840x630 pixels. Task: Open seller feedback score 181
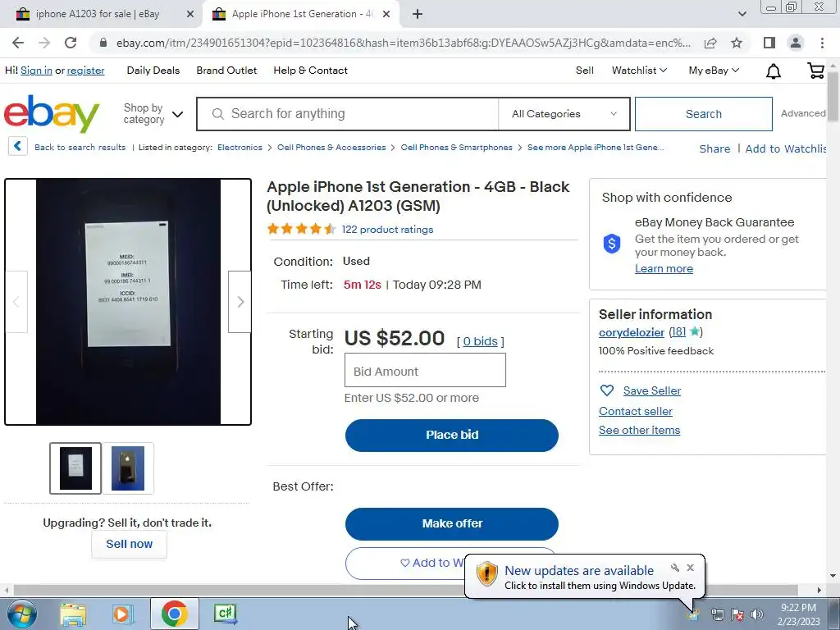pyautogui.click(x=678, y=331)
